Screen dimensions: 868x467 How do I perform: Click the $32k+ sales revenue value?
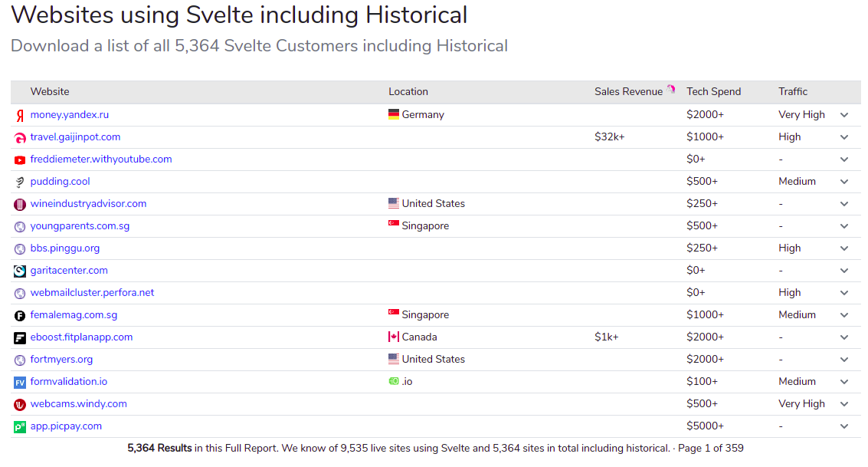pos(610,136)
